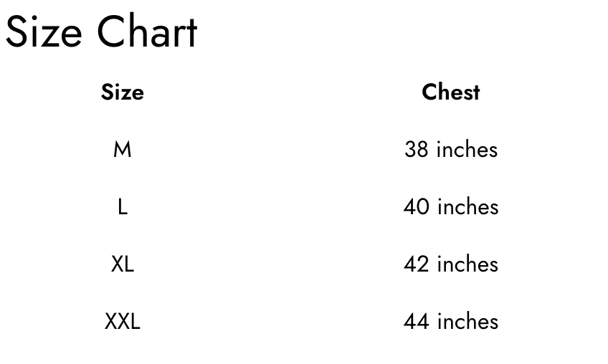Click the word inches in the M row
This screenshot has height=364, width=608.
click(467, 150)
